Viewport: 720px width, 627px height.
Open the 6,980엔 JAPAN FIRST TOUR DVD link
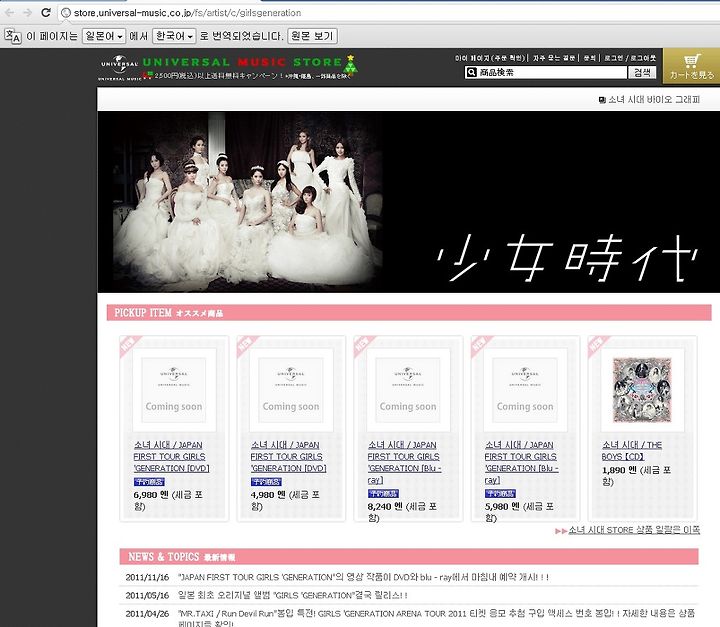pos(171,457)
